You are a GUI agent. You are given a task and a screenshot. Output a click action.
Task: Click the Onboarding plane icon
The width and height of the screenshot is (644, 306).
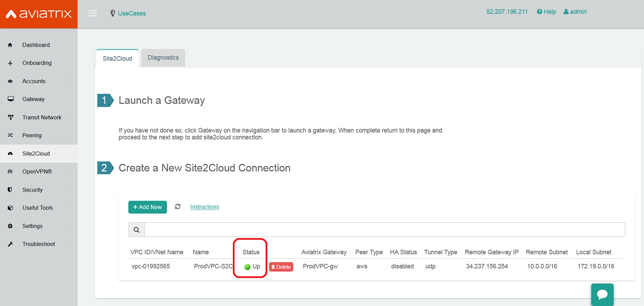[10, 63]
